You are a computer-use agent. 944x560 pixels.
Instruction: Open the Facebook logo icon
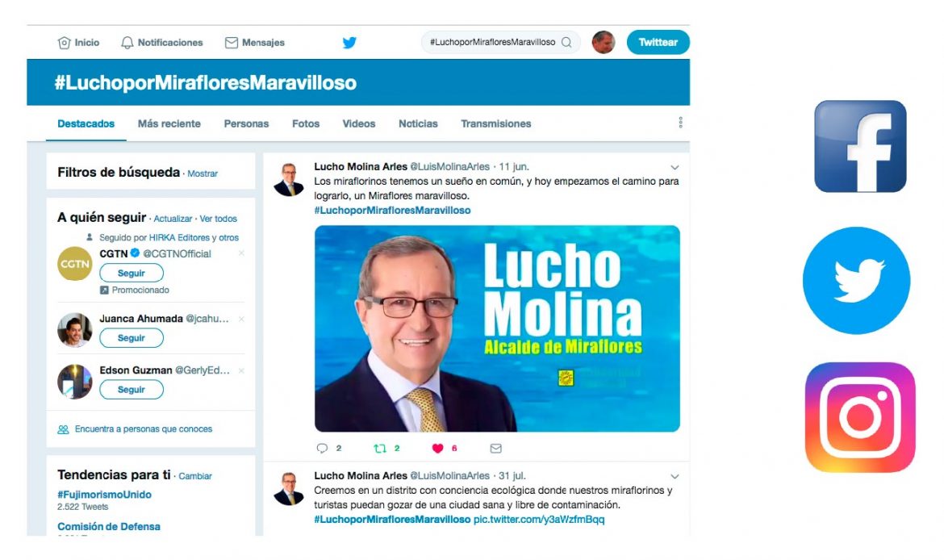pos(860,146)
